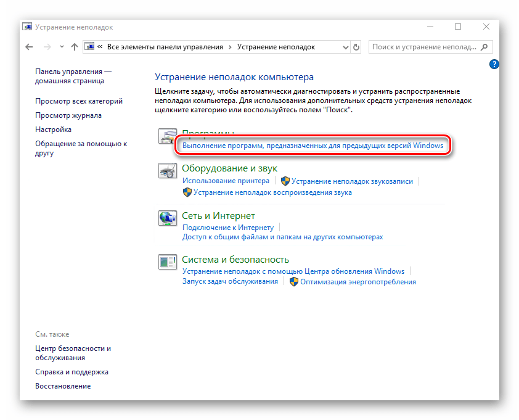Refresh the page using the address bar button

click(x=356, y=47)
